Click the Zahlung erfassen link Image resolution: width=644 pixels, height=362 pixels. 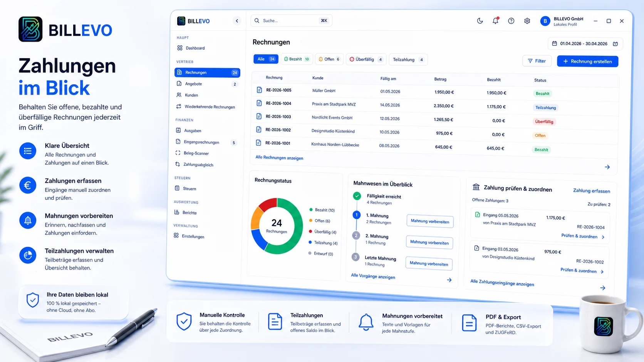point(592,190)
